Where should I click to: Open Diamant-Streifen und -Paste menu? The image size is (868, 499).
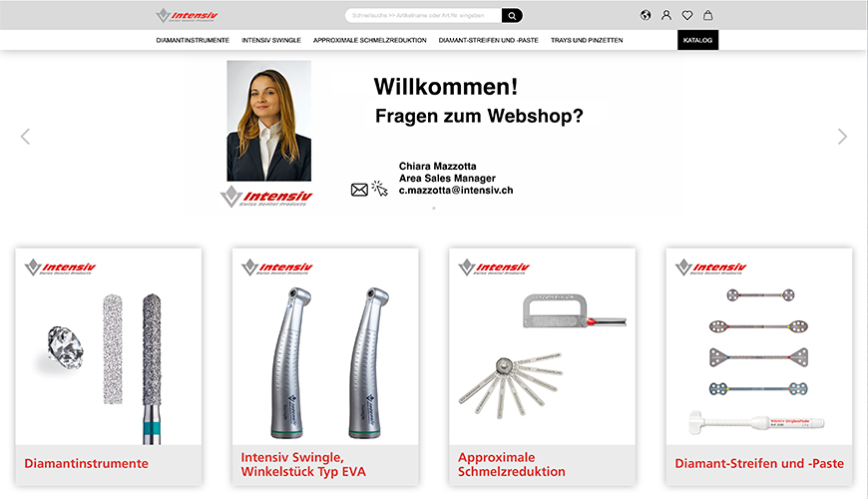[488, 41]
